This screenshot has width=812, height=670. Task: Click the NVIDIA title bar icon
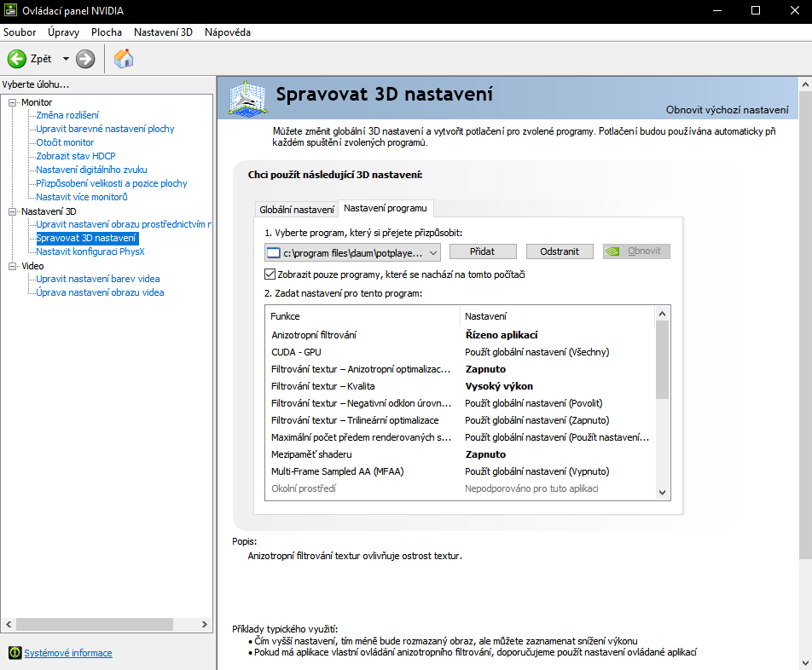[x=10, y=10]
